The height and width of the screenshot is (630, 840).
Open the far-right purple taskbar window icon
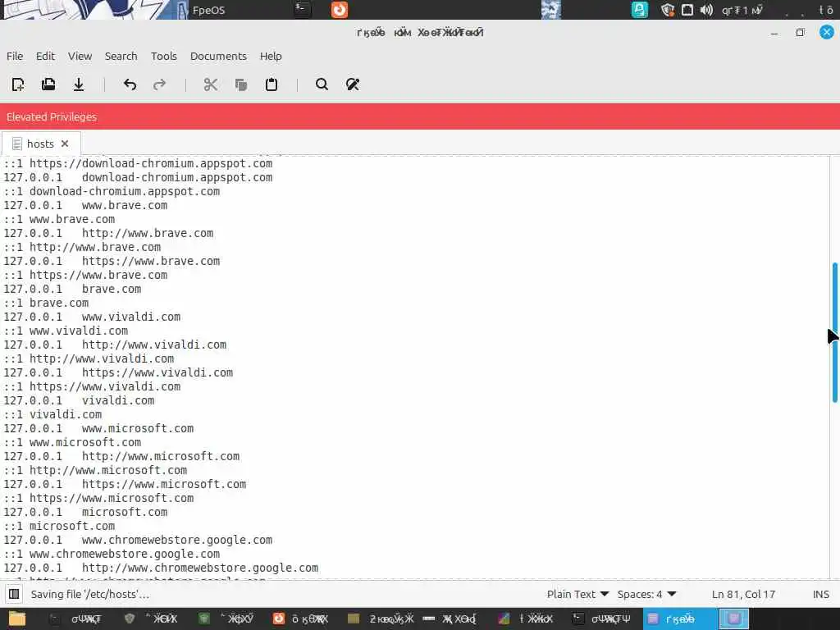734,619
